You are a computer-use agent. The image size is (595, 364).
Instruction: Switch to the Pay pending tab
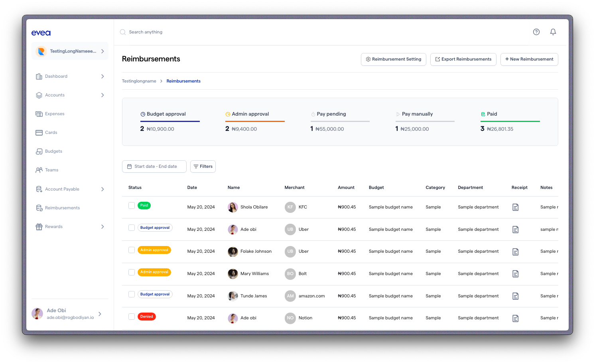331,114
